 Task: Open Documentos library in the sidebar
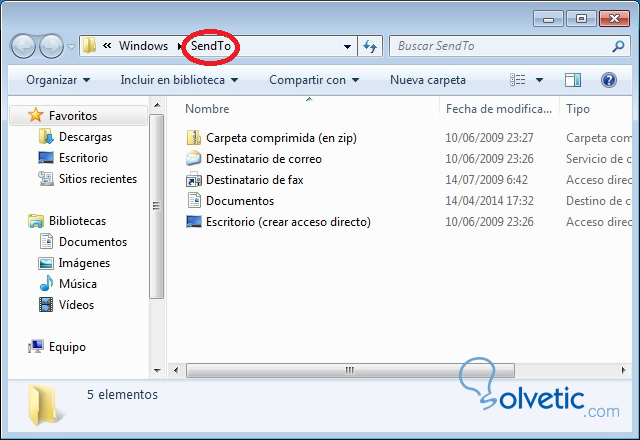pos(93,242)
